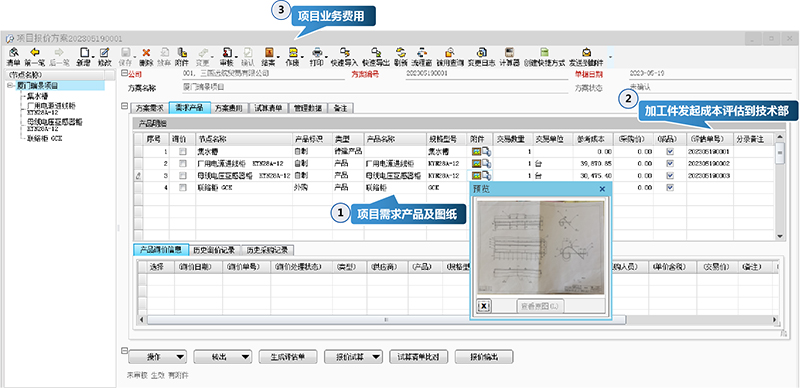Viewport: 800px width, 388px height.
Task: Tick 询价 checkbox for row 4 联络柜 GCK
Action: tap(183, 187)
